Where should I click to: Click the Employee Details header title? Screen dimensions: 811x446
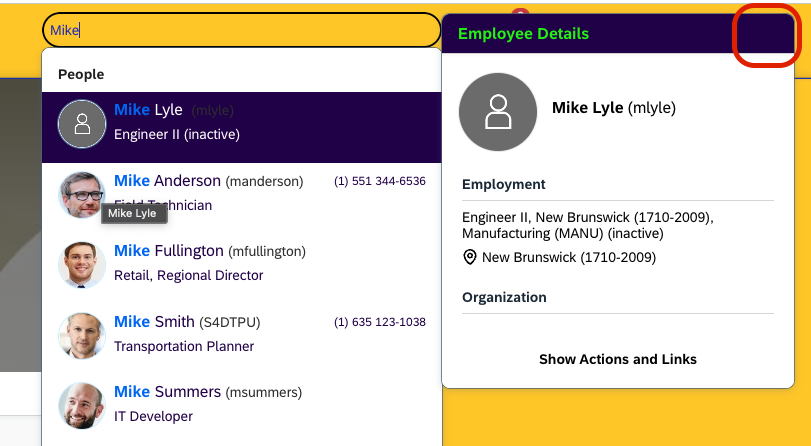pos(523,34)
